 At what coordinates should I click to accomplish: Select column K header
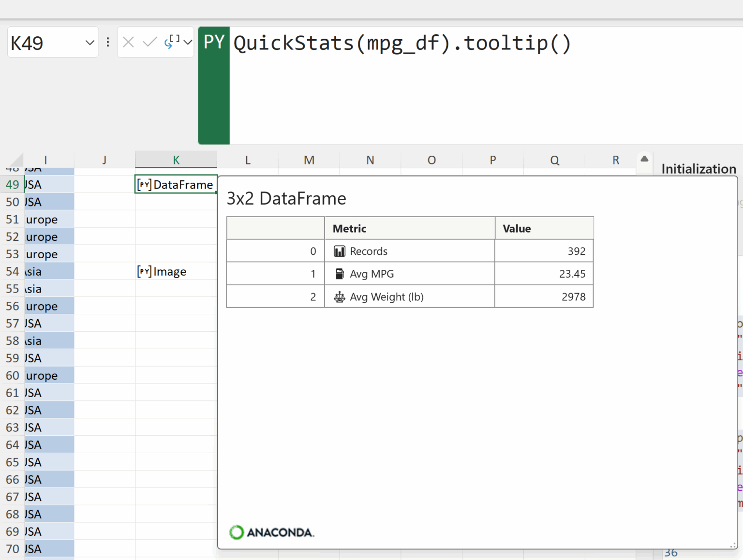[176, 160]
